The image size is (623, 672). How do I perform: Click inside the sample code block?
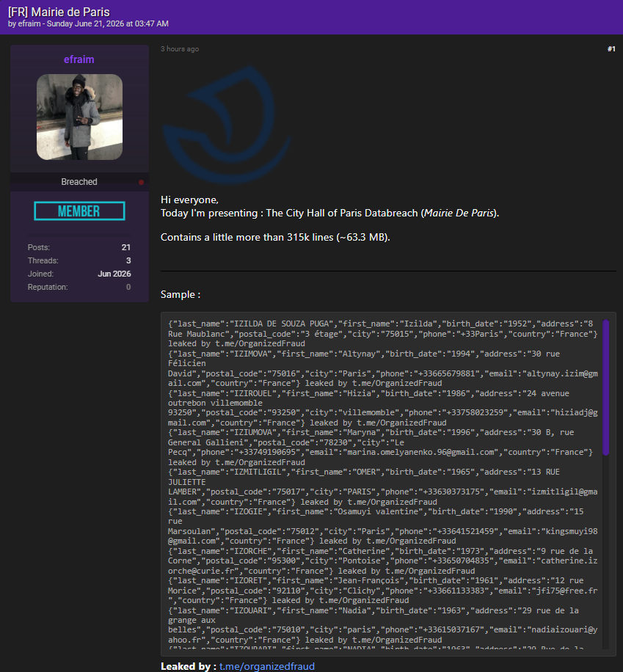385,484
